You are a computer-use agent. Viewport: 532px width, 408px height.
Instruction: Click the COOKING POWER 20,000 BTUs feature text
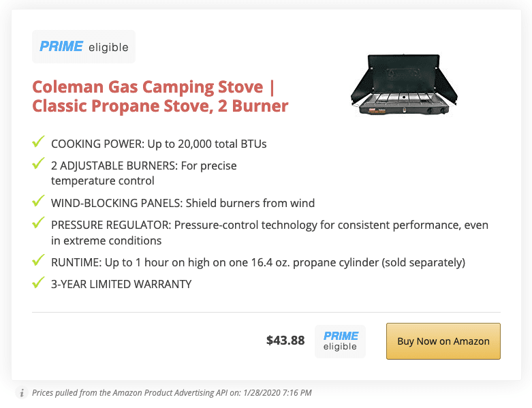[159, 144]
